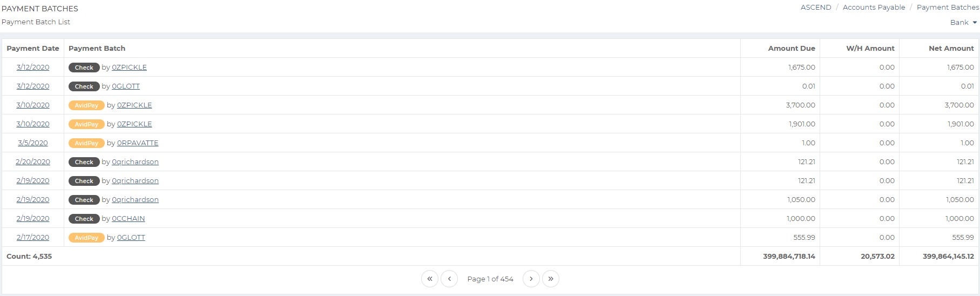Jump to the last page
980x296 pixels.
point(551,279)
